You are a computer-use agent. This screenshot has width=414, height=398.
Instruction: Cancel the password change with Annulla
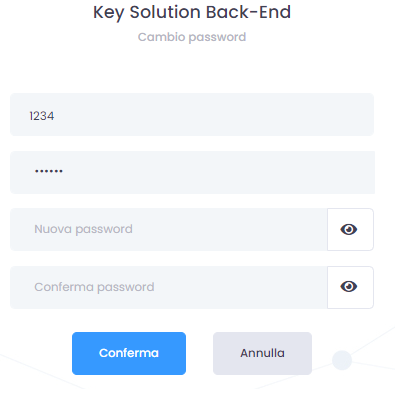tap(262, 353)
